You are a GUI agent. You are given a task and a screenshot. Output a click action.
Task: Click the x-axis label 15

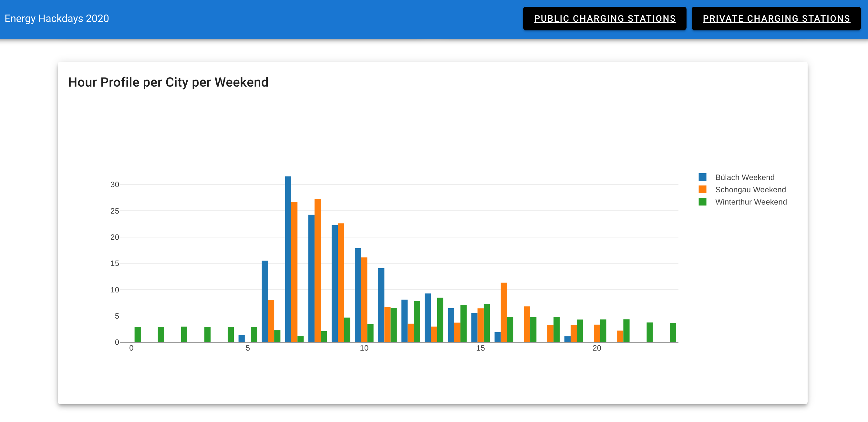tap(480, 348)
